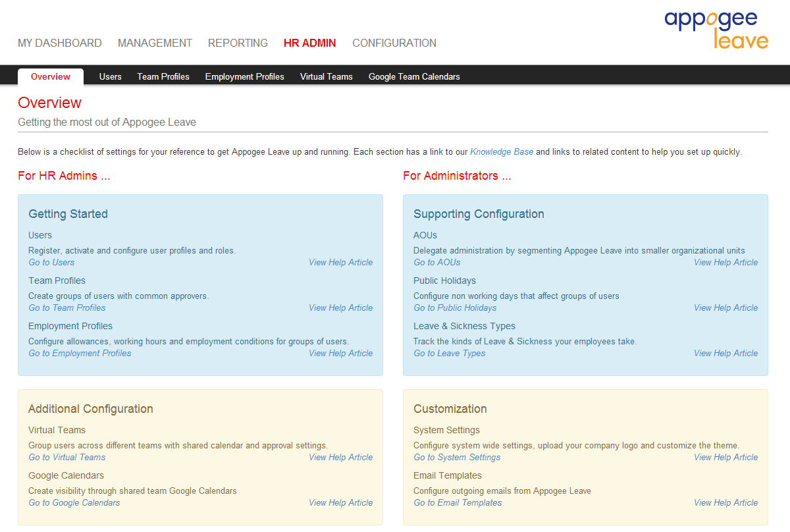This screenshot has width=790, height=532.
Task: Open the My Dashboard menu
Action: click(x=60, y=43)
